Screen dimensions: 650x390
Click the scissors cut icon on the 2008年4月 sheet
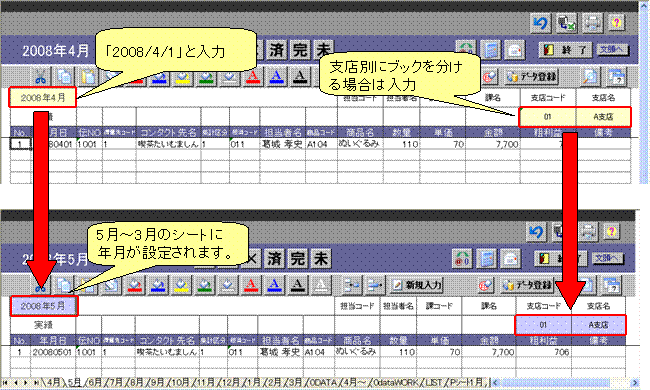[40, 77]
